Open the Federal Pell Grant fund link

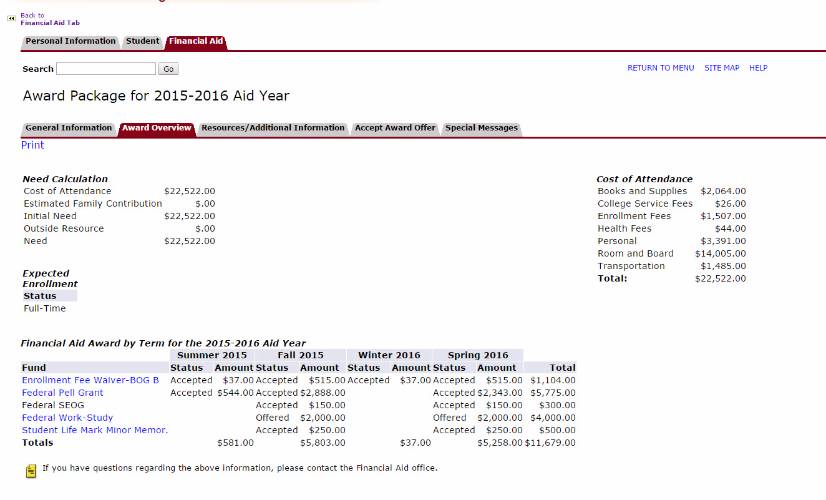pyautogui.click(x=62, y=393)
